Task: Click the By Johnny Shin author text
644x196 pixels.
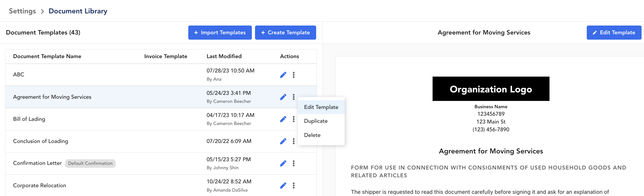Action: point(222,168)
